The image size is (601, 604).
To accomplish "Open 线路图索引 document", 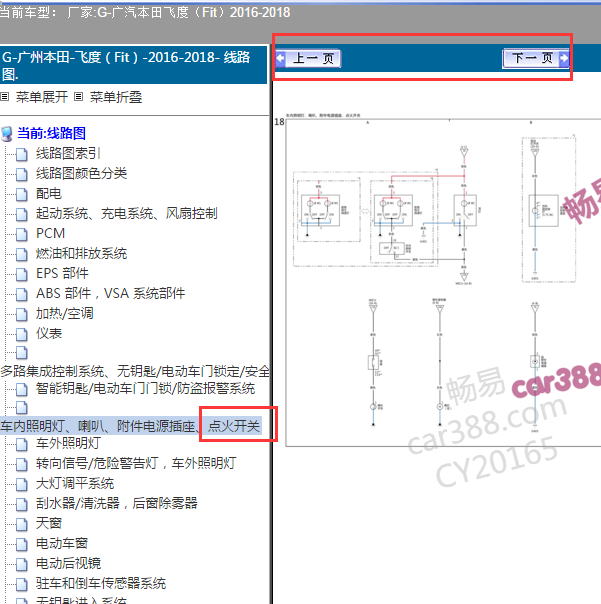I will point(68,153).
